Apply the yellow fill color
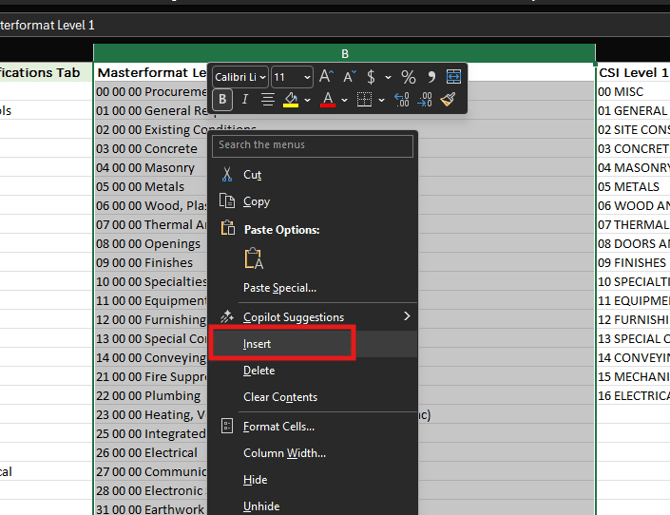Image resolution: width=670 pixels, height=515 pixels. pos(290,100)
